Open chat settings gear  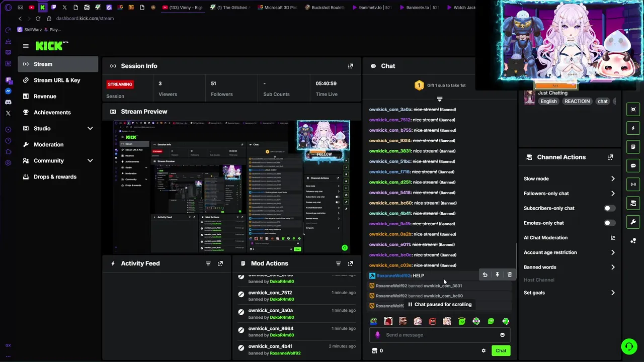pyautogui.click(x=484, y=351)
